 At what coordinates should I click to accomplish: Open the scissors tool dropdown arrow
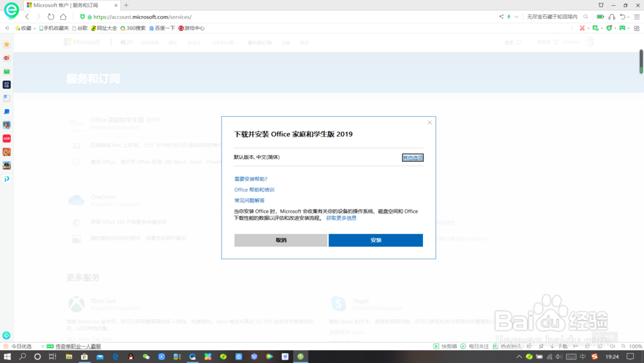click(x=588, y=28)
